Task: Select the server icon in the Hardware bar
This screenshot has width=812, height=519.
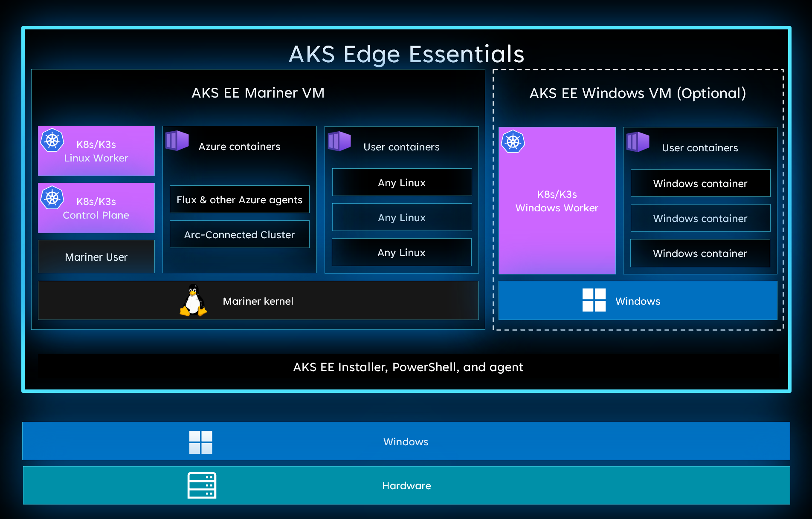Action: tap(201, 485)
